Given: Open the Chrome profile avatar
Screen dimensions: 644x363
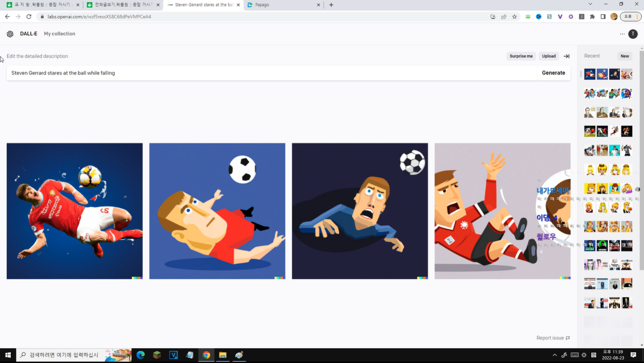Looking at the screenshot, I should [614, 16].
